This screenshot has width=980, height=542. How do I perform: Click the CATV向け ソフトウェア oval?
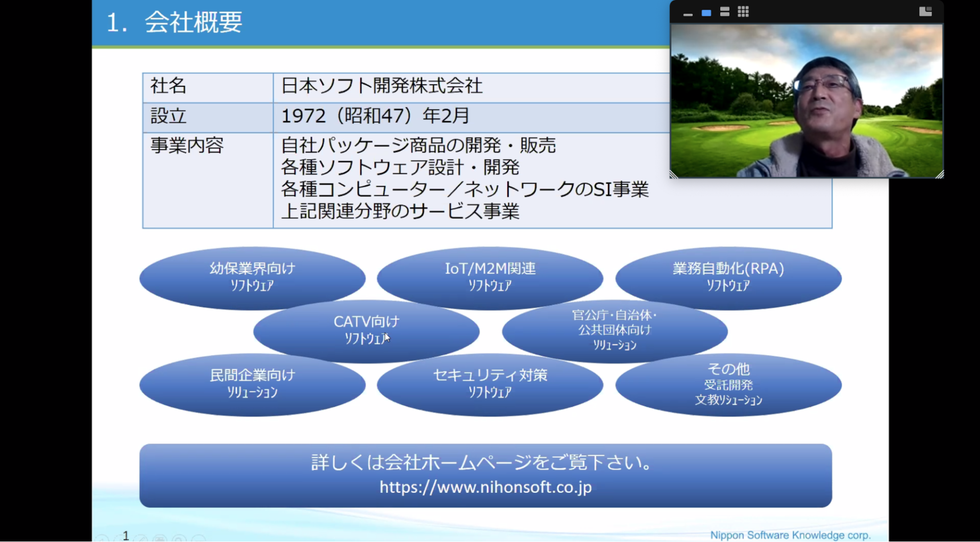click(366, 331)
